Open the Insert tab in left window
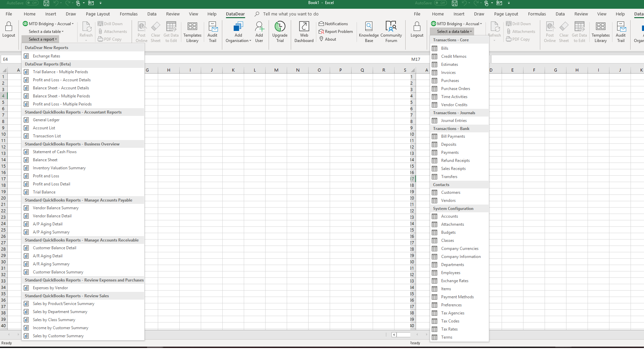644x349 pixels. [51, 14]
